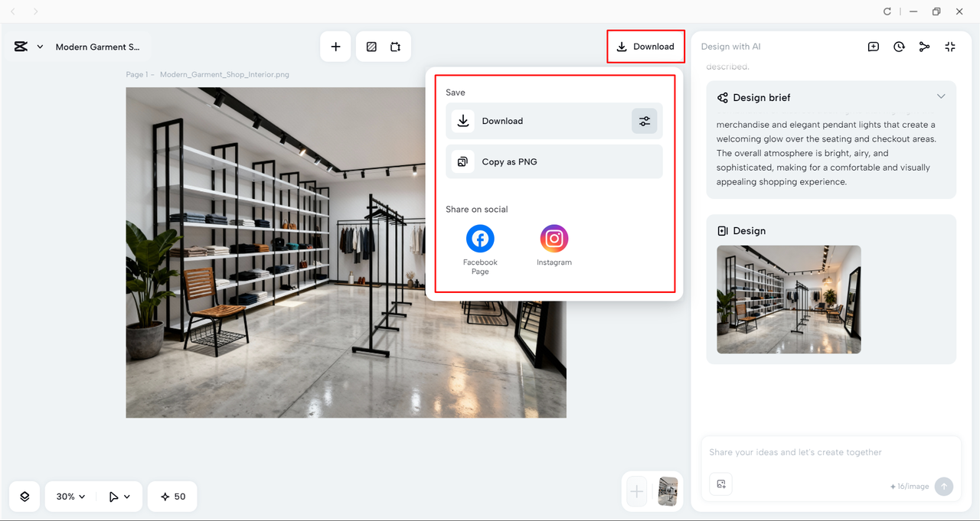
Task: Collapse the Design with AI panel
Action: pyautogui.click(x=950, y=47)
